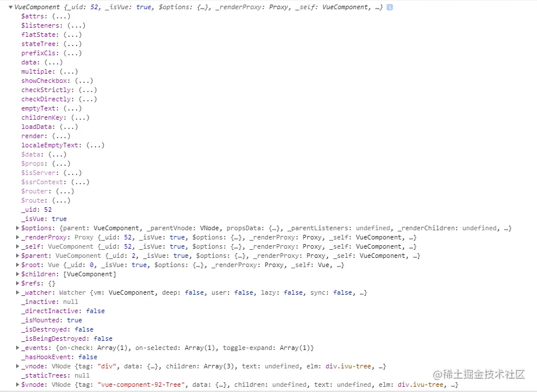Screen dimensions: 537x392
Task: Invoke getter for $attrs
Action: click(x=61, y=16)
